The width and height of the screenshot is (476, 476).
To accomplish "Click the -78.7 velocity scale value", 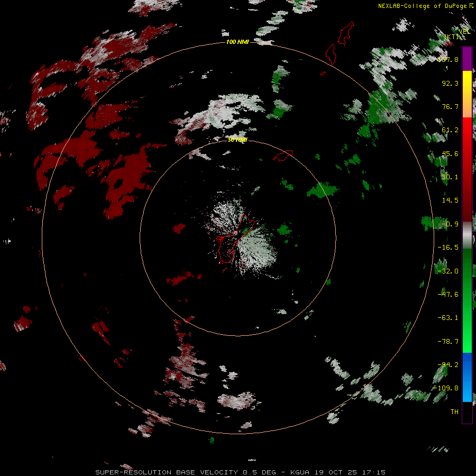I will coord(448,342).
